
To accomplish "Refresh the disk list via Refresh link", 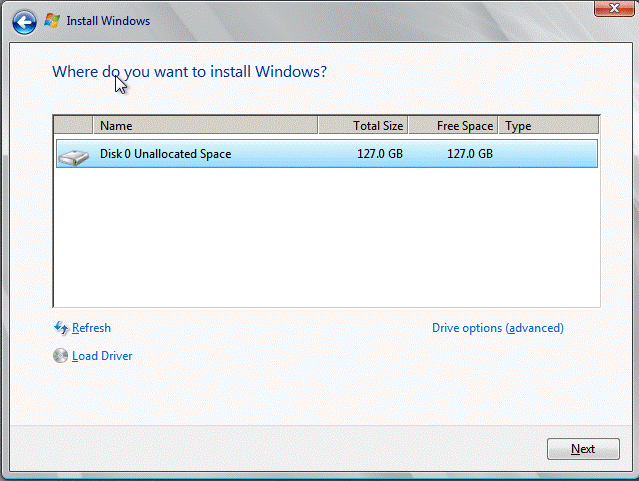I will [91, 328].
